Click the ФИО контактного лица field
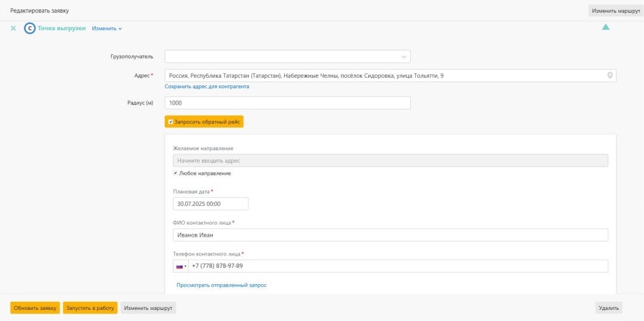The image size is (644, 321). (x=390, y=235)
